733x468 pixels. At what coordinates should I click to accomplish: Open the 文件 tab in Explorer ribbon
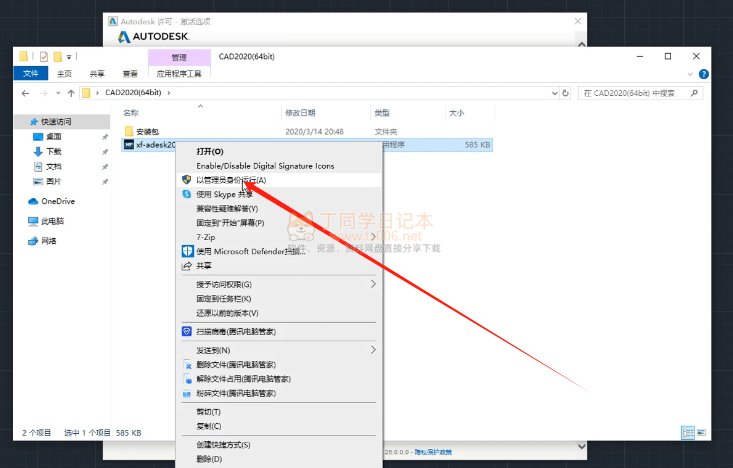30,73
